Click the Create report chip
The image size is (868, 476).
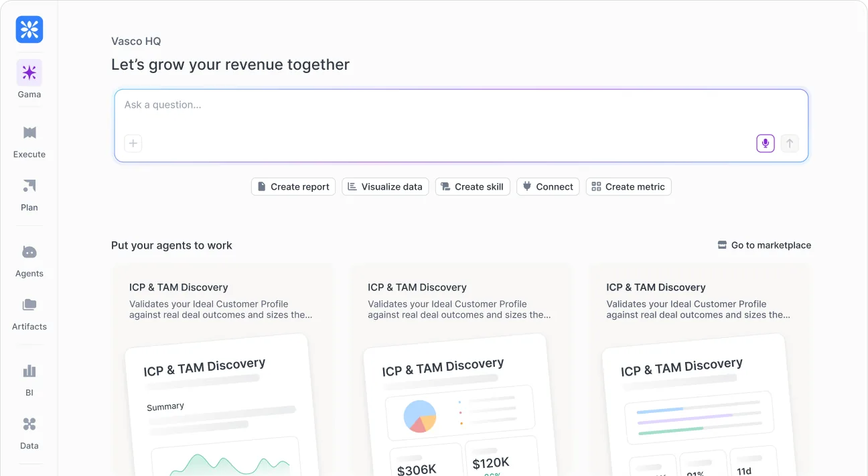click(293, 186)
